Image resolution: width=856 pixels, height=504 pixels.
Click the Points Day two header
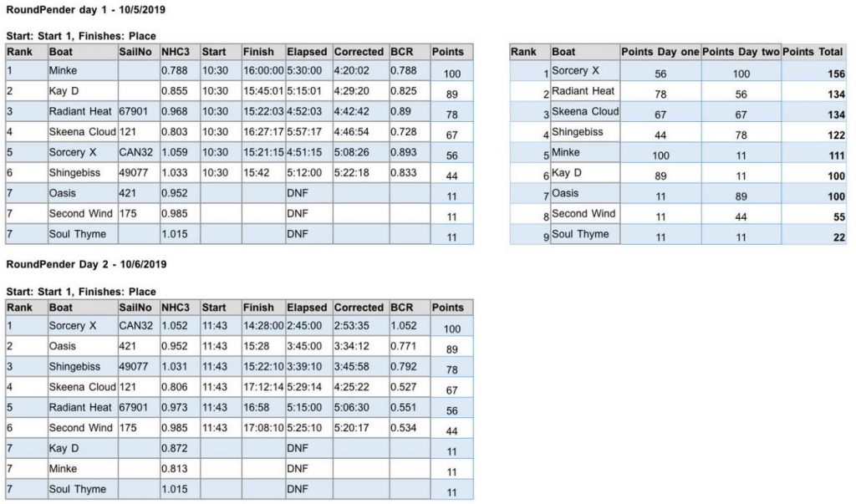[741, 52]
